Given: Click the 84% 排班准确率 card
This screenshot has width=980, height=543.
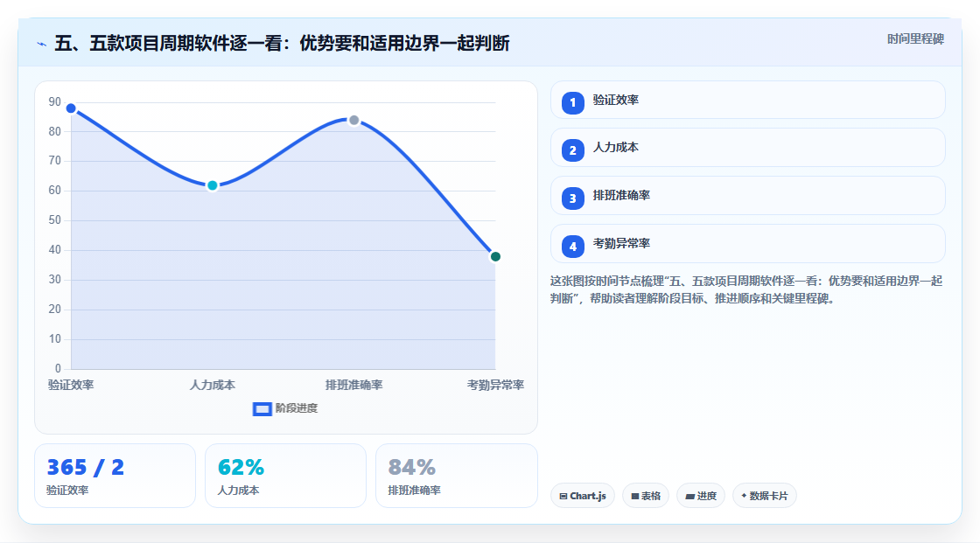Looking at the screenshot, I should click(456, 477).
